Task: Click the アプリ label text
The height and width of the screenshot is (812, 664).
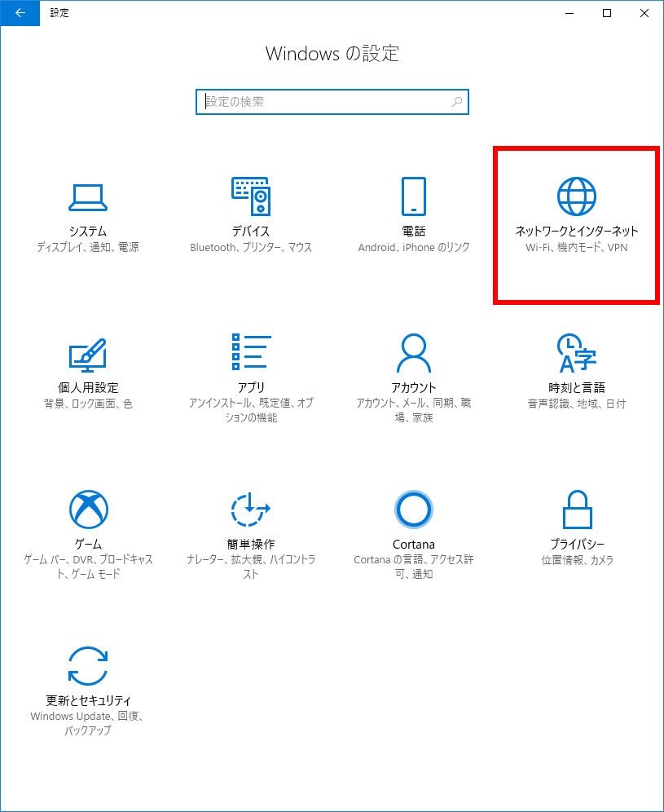Action: pyautogui.click(x=251, y=387)
